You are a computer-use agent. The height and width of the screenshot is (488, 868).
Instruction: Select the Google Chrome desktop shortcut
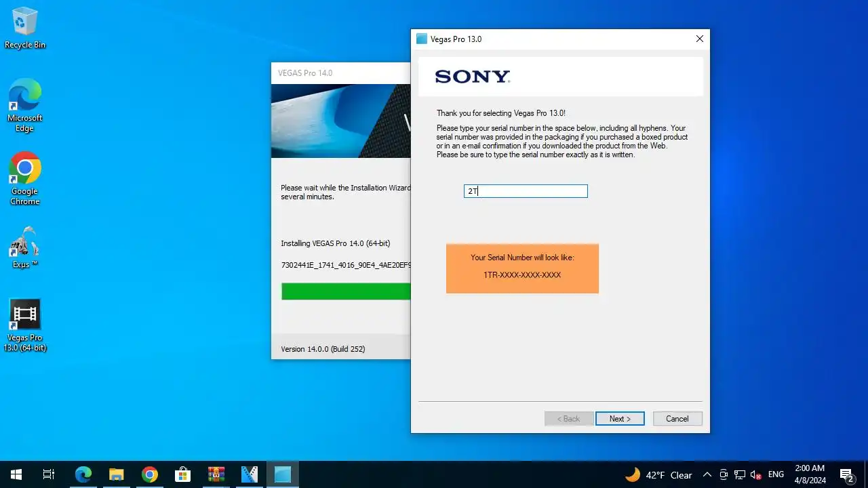pos(25,178)
